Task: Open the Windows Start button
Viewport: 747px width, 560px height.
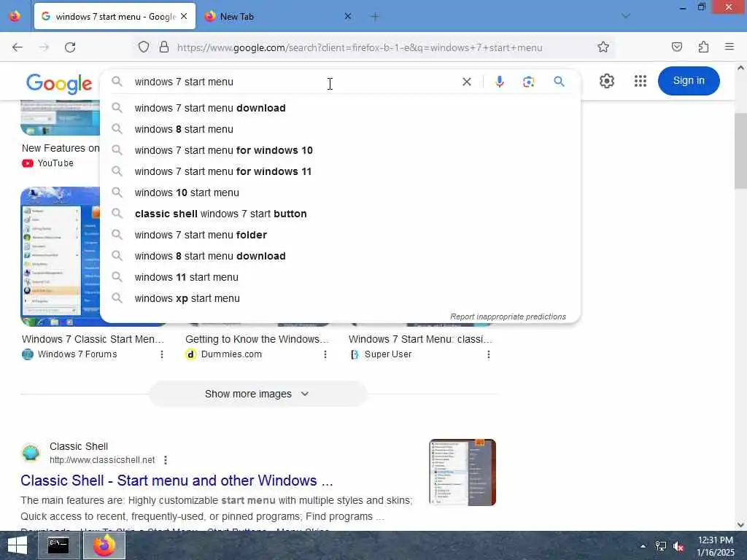Action: [x=18, y=545]
